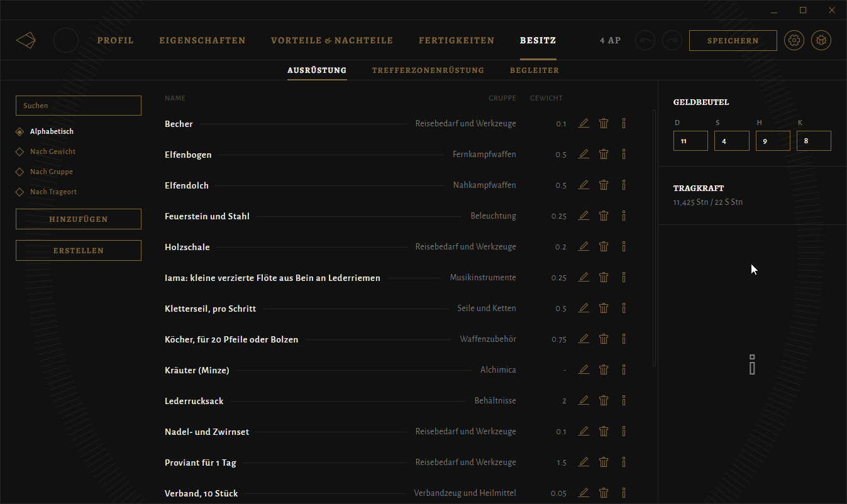Click the Dukaten (D) money field
This screenshot has height=504, width=847.
(x=690, y=141)
